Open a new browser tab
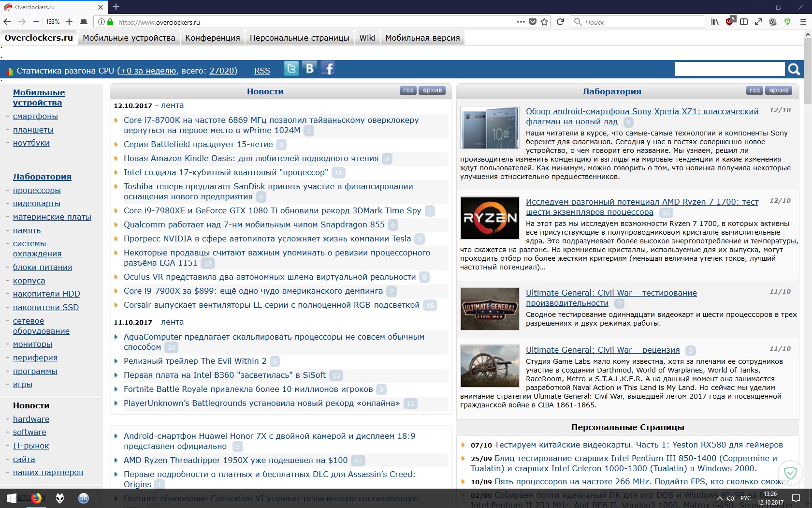Screen dimensions: 812x508 [116, 7]
